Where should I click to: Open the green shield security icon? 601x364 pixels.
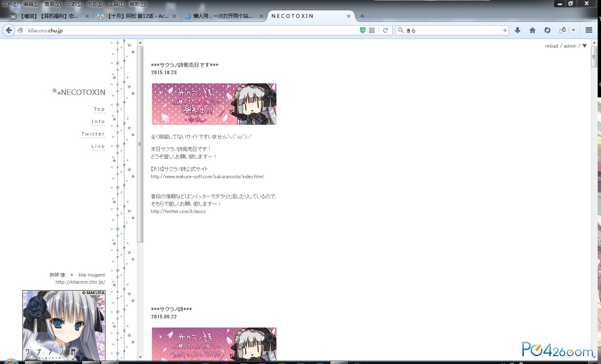point(362,30)
